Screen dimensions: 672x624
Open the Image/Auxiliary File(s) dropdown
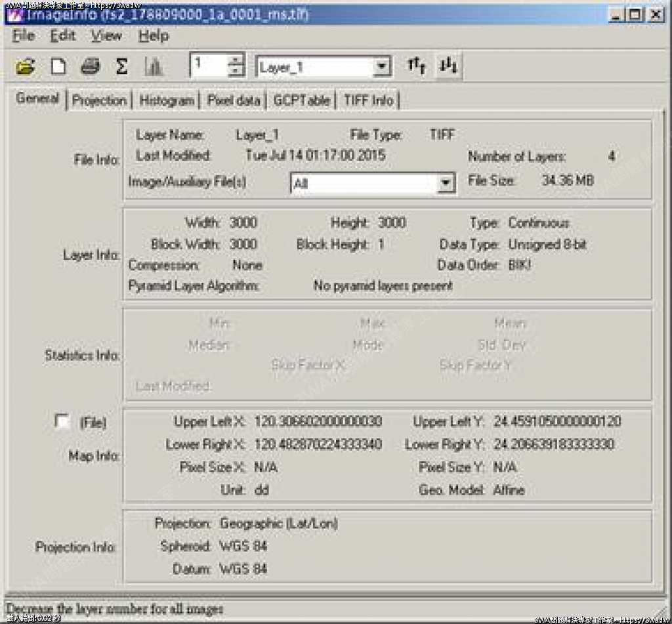446,184
